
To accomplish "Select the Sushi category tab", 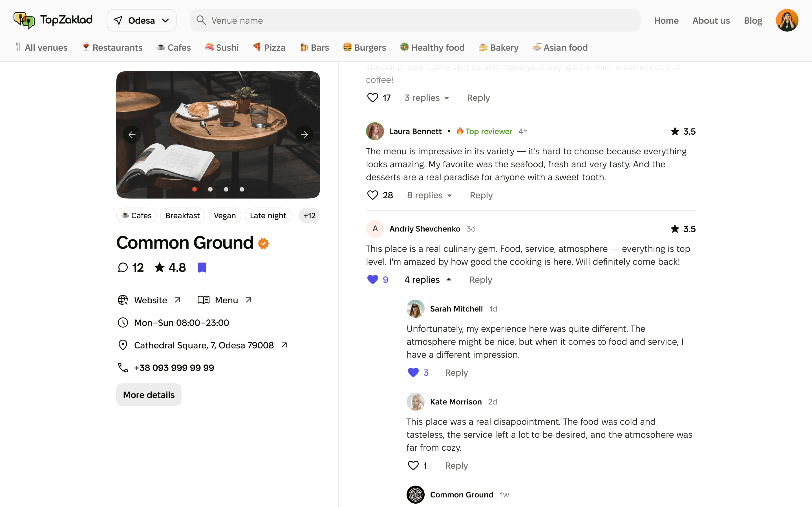I will 222,48.
